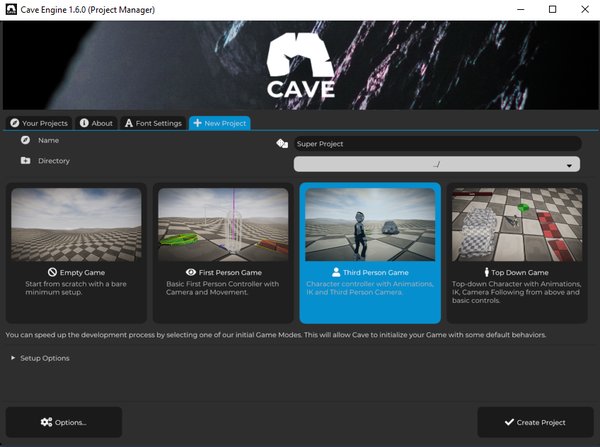Click the compass icon on Your Projects tab
Image resolution: width=600 pixels, height=447 pixels.
tap(15, 123)
